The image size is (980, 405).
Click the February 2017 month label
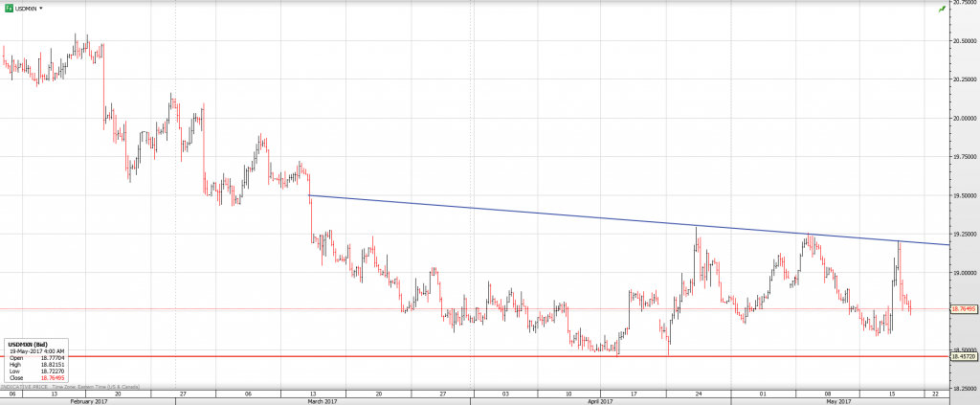coord(87,401)
